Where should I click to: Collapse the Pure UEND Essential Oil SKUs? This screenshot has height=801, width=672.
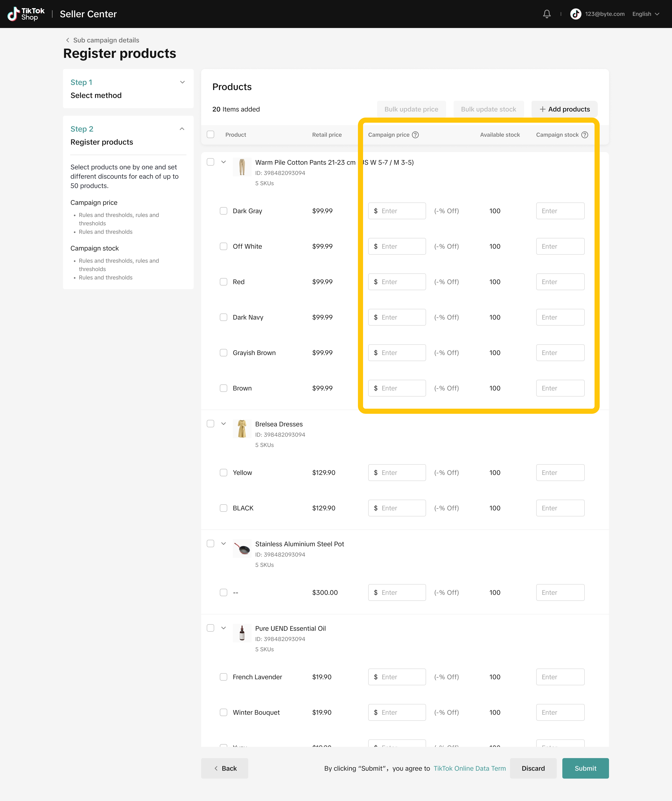[224, 628]
